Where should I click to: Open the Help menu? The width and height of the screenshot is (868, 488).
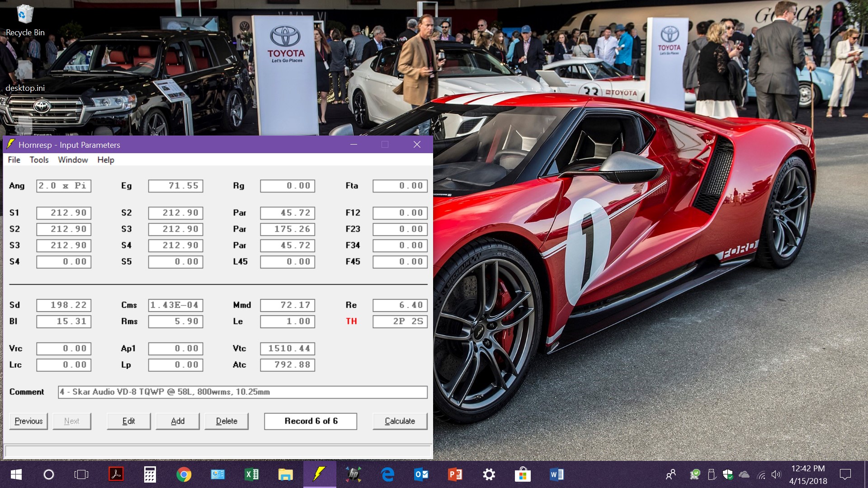pyautogui.click(x=106, y=160)
